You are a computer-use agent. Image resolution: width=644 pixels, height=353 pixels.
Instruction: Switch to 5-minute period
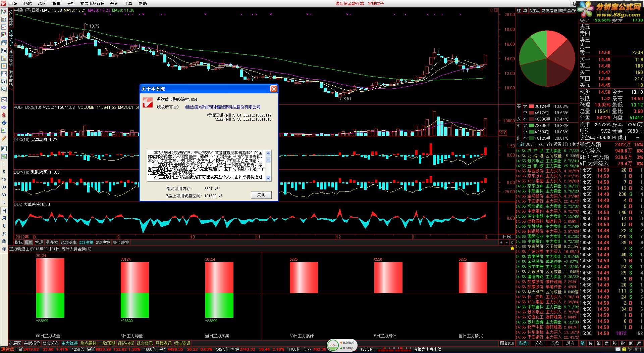(x=4, y=172)
